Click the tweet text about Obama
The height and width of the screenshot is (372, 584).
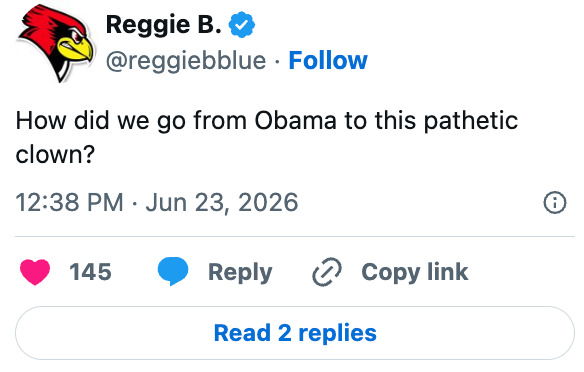267,137
